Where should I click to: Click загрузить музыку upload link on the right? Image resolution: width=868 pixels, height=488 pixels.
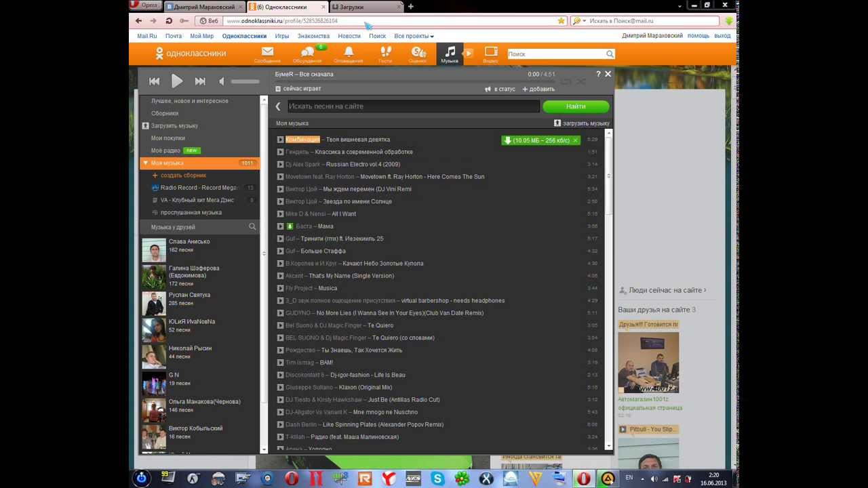pos(582,123)
